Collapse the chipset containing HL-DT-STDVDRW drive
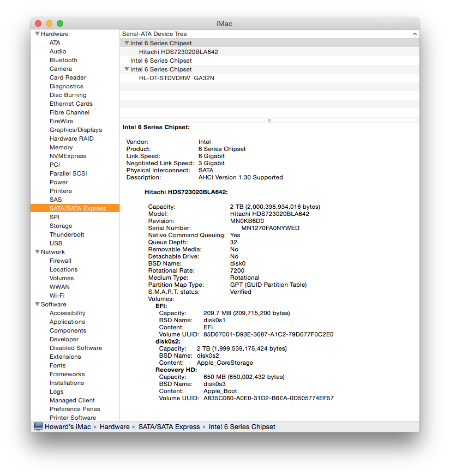The height and width of the screenshot is (476, 450). click(x=127, y=69)
